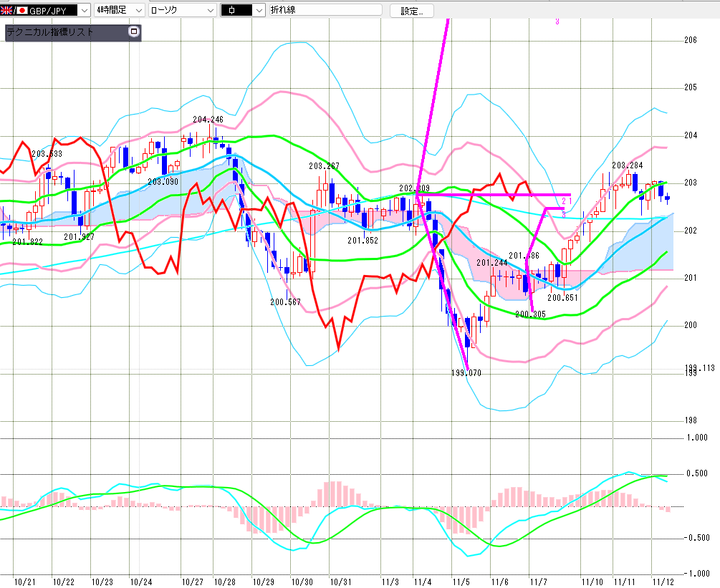
Task: Click the 1.000 oscillator scale label
Action: tap(696, 438)
